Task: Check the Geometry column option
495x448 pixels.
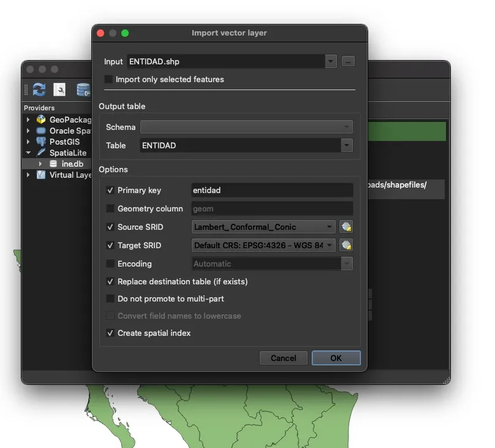Action: tap(110, 208)
